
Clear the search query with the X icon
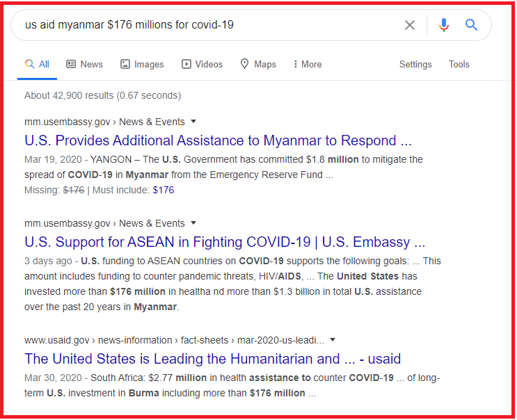tap(410, 25)
